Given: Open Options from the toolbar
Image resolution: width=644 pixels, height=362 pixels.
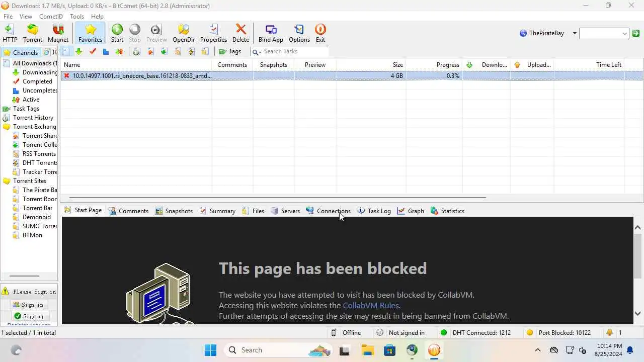Looking at the screenshot, I should (299, 33).
